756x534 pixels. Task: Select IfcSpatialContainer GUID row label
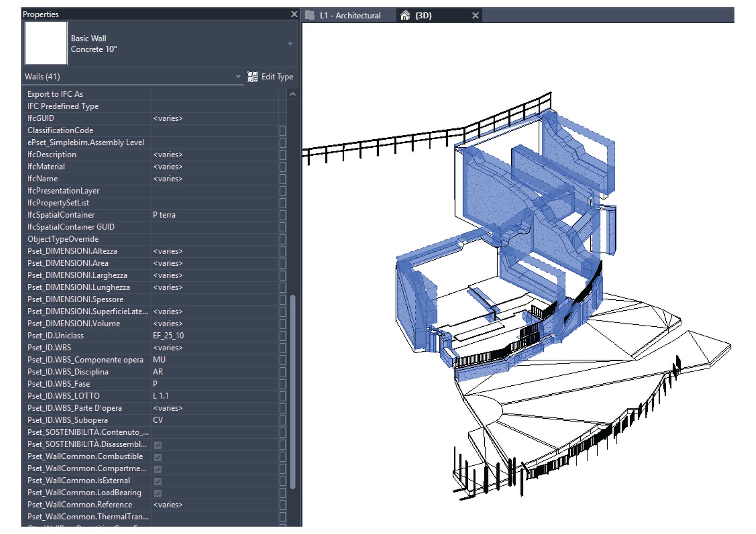71,227
